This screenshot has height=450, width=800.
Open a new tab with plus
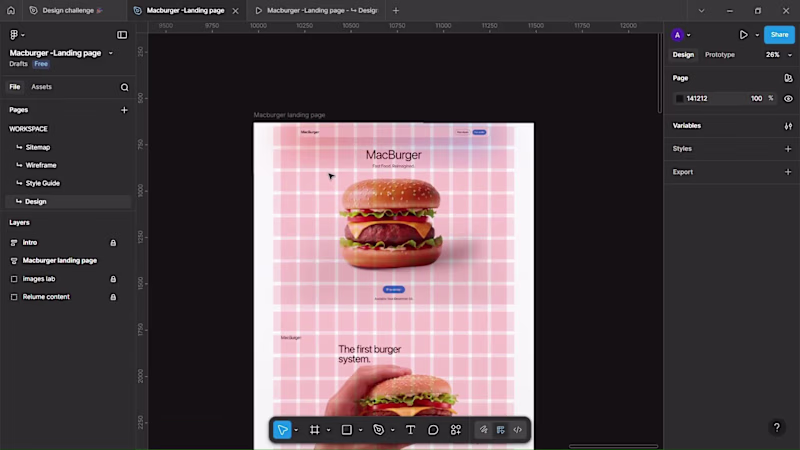396,10
